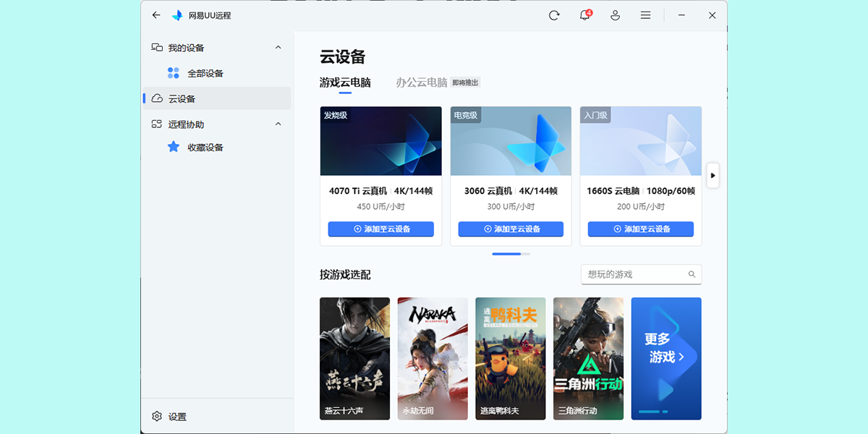
Task: Collapse the 我的设备 section
Action: (278, 47)
